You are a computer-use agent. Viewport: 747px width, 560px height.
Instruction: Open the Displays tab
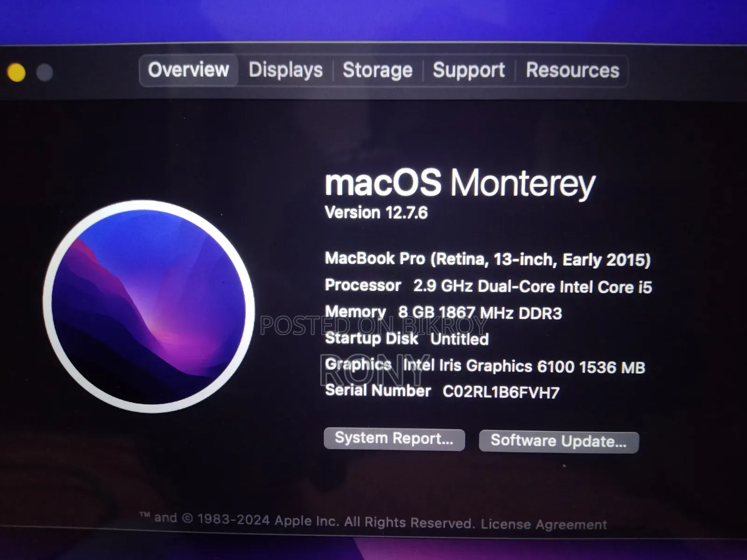click(x=286, y=70)
